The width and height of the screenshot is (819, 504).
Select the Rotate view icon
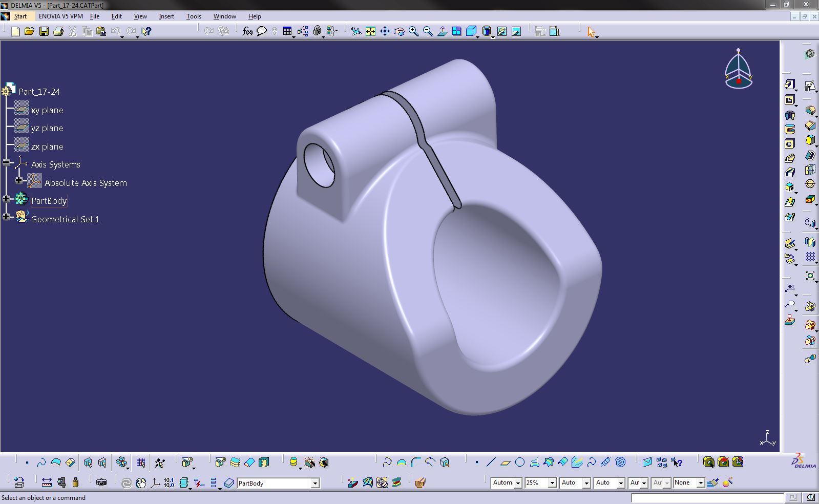pyautogui.click(x=399, y=32)
